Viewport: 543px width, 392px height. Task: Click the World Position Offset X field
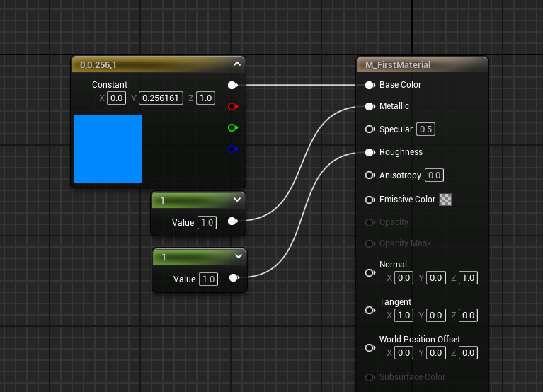pos(404,353)
